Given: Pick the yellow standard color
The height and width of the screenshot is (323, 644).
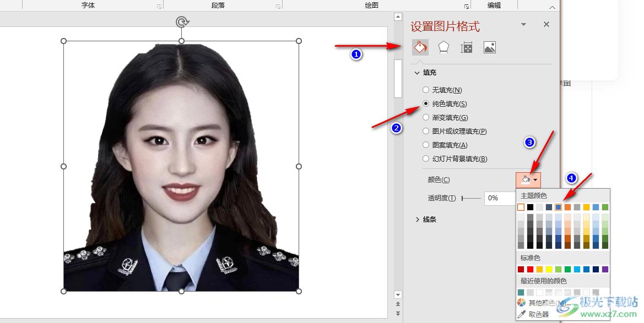Looking at the screenshot, I should pos(549,269).
